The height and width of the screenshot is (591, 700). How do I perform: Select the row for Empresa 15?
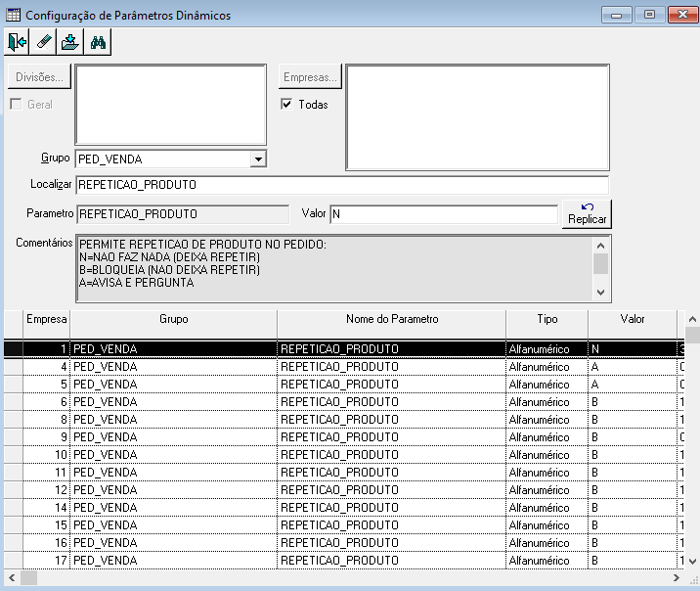pyautogui.click(x=344, y=524)
